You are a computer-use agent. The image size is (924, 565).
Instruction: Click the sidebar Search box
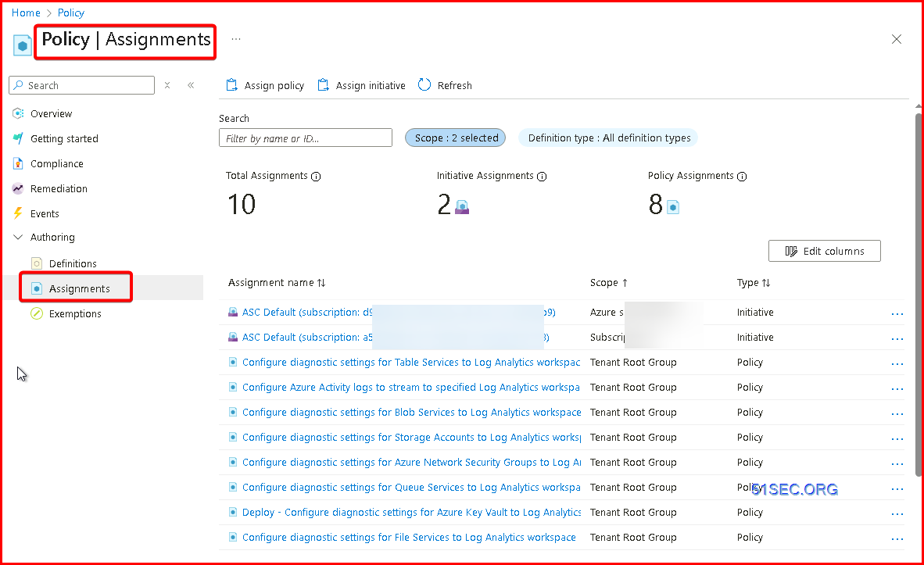pos(82,85)
